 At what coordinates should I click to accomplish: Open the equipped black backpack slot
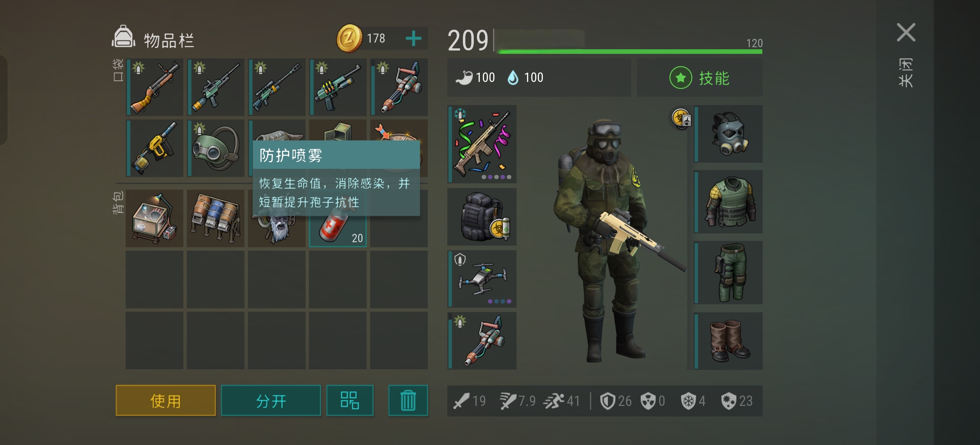482,217
